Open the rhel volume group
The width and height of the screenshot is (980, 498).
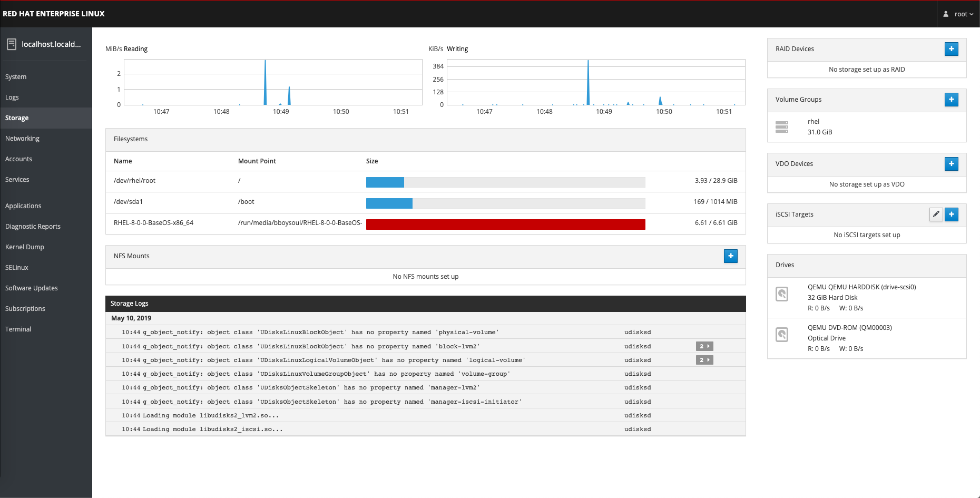(867, 127)
